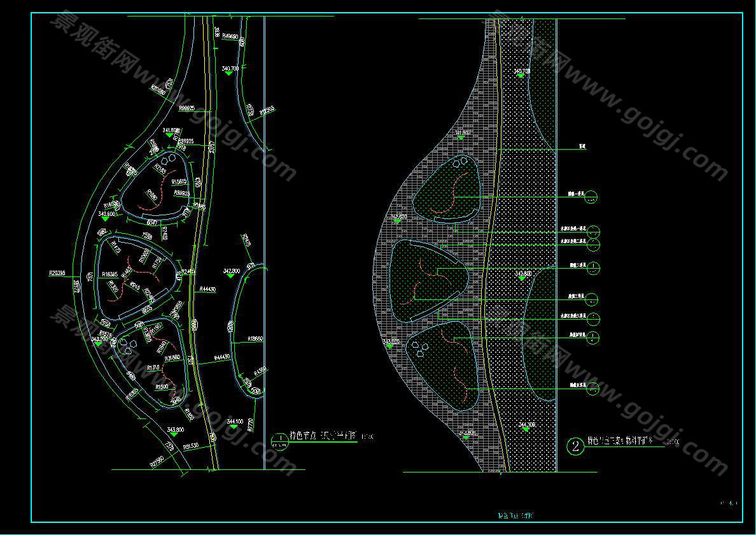The width and height of the screenshot is (756, 535).
Task: Select the R18660 radius dimension label
Action: tap(255, 339)
